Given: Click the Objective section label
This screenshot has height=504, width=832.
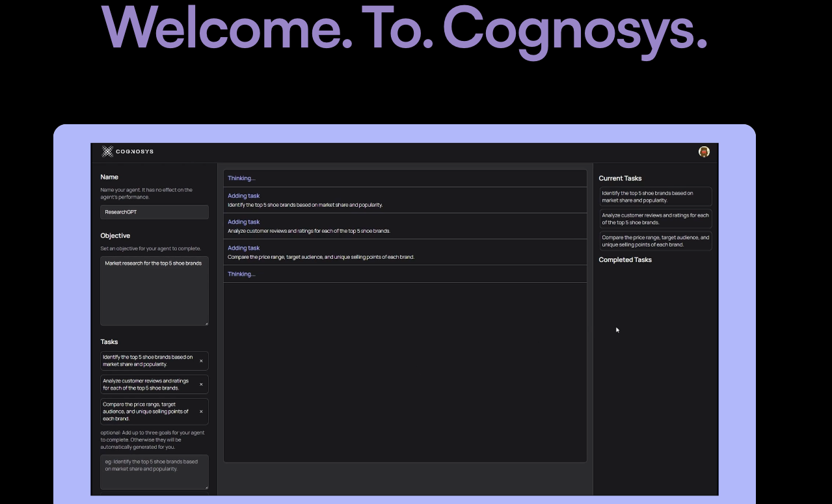Looking at the screenshot, I should tap(115, 235).
